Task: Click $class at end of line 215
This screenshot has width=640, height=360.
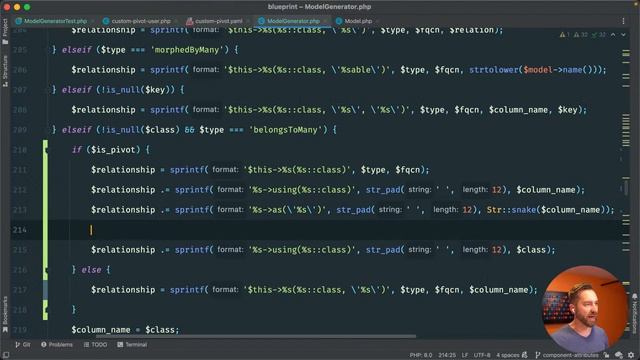Action: 531,250
